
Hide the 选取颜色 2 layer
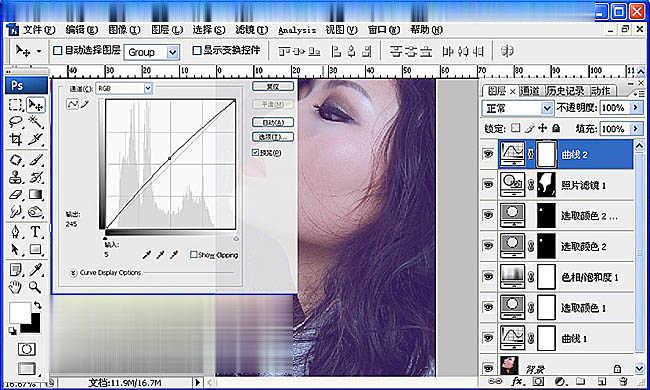(x=489, y=246)
